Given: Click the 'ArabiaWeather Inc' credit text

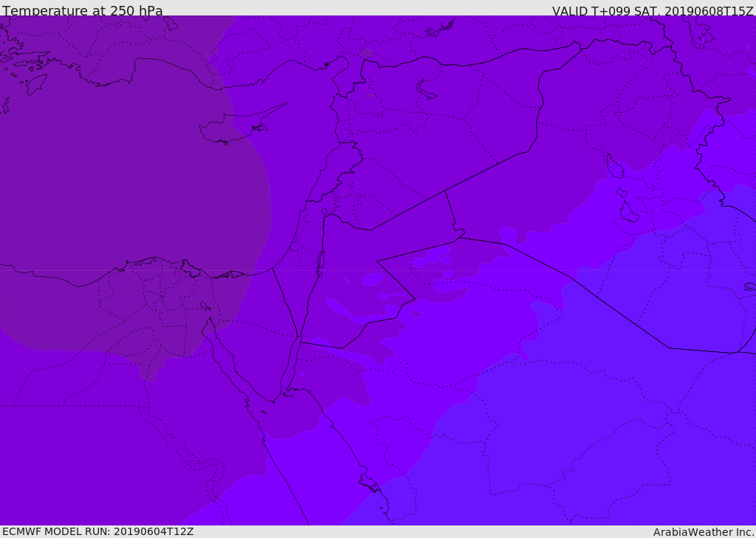Looking at the screenshot, I should tap(704, 532).
